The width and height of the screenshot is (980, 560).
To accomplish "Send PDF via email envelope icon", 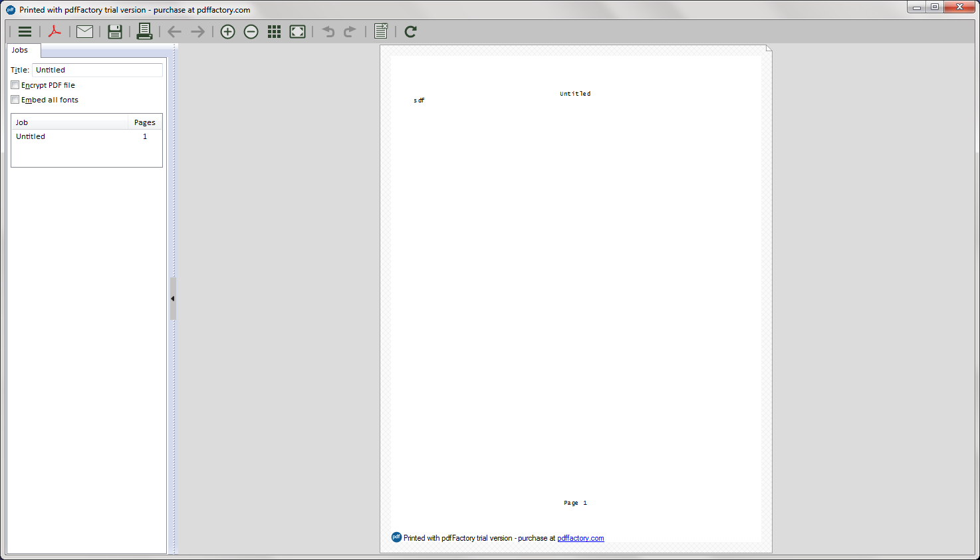I will coord(84,31).
